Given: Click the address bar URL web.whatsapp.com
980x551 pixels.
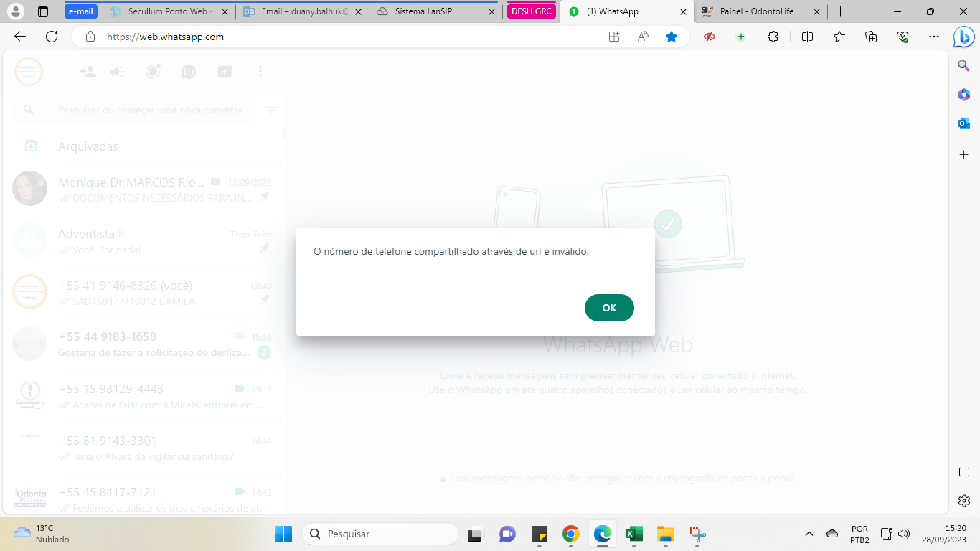Looking at the screenshot, I should click(x=166, y=37).
